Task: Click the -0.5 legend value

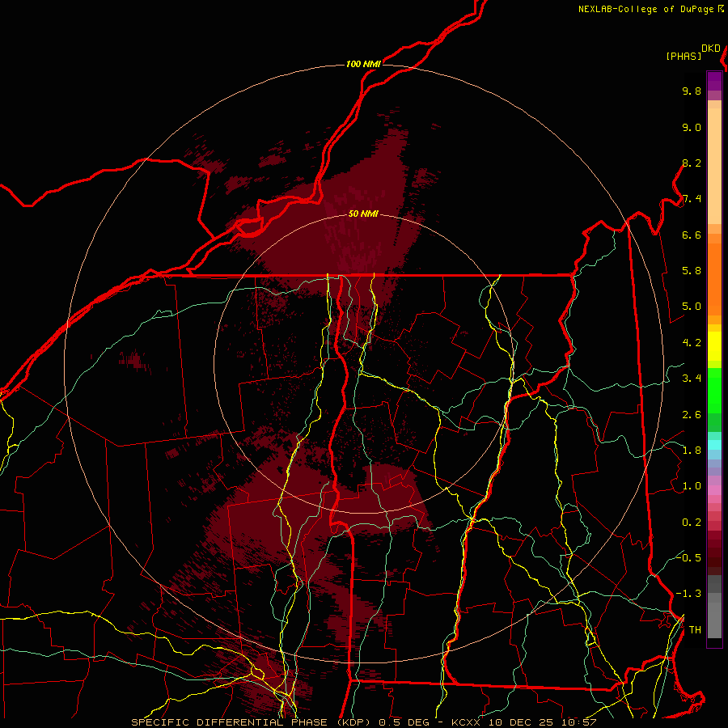Action: click(688, 558)
